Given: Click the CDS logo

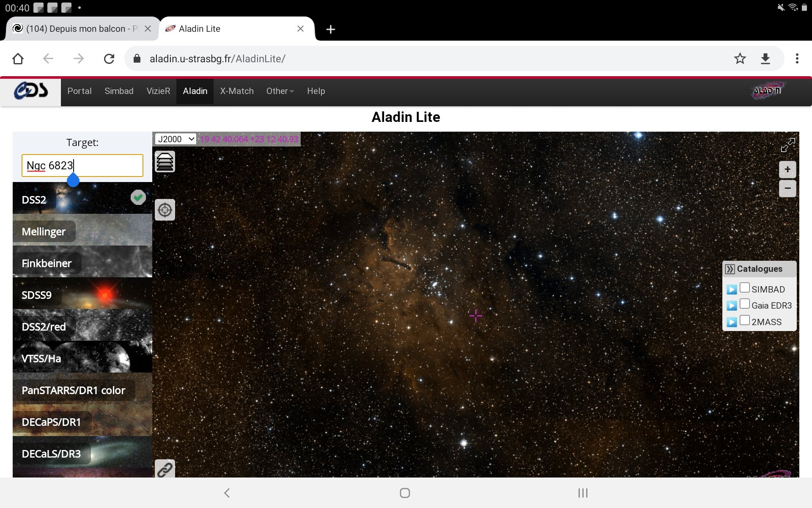Looking at the screenshot, I should (31, 91).
